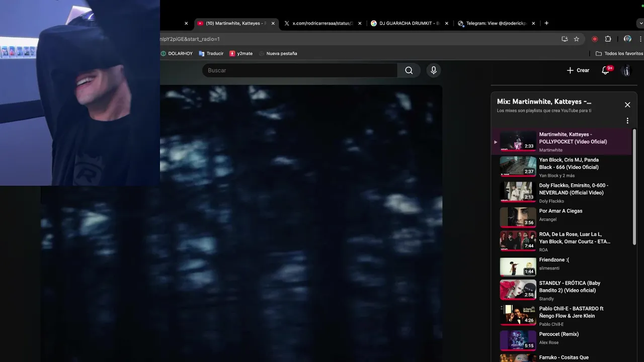The width and height of the screenshot is (644, 362).
Task: Open the NEVERLAND video thumbnail
Action: click(518, 192)
